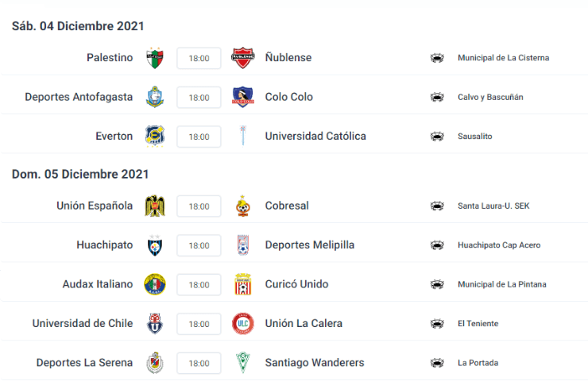The height and width of the screenshot is (389, 588).
Task: Click the Cobresal team crest
Action: 242,206
